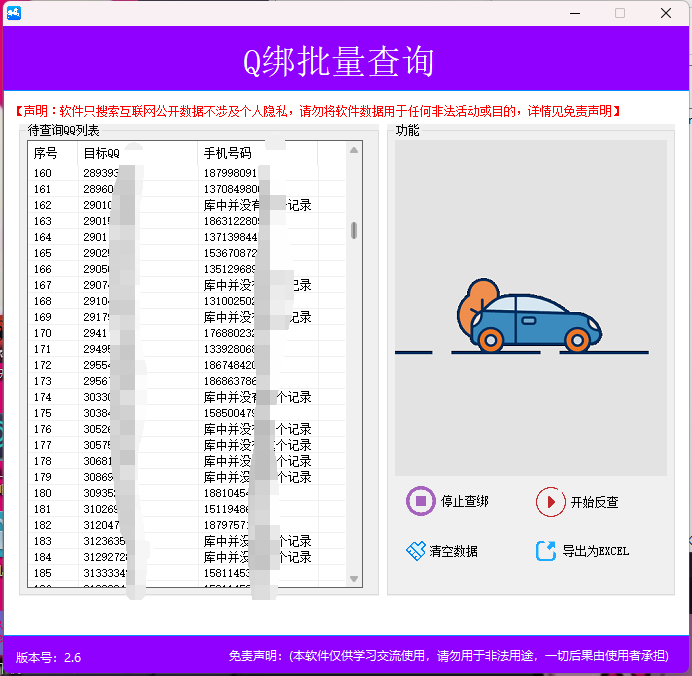Click the car illustration in the function panel

pos(530,316)
